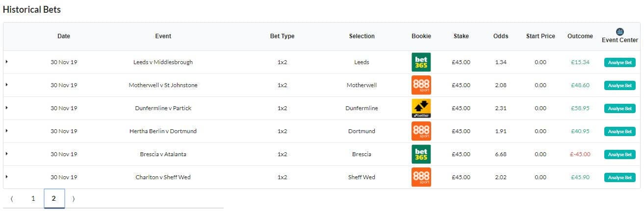644x211 pixels.
Task: Expand the Brescia v Atalanta row
Action: coord(7,154)
